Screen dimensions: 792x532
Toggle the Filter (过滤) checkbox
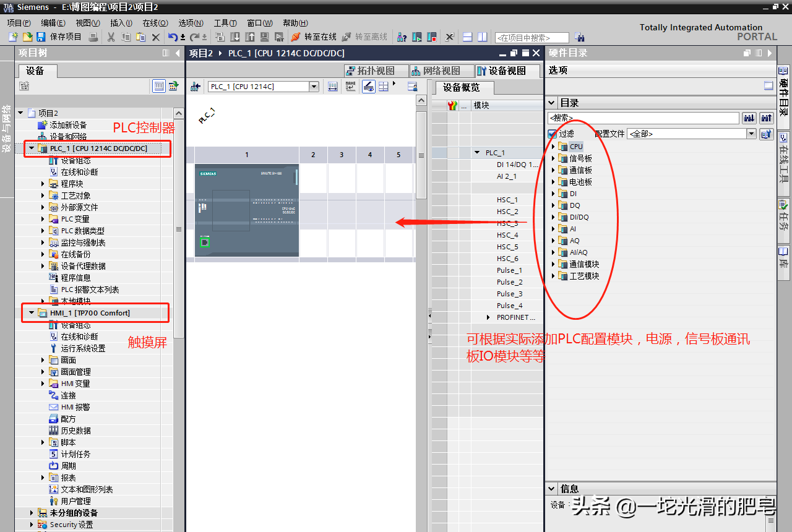(553, 134)
